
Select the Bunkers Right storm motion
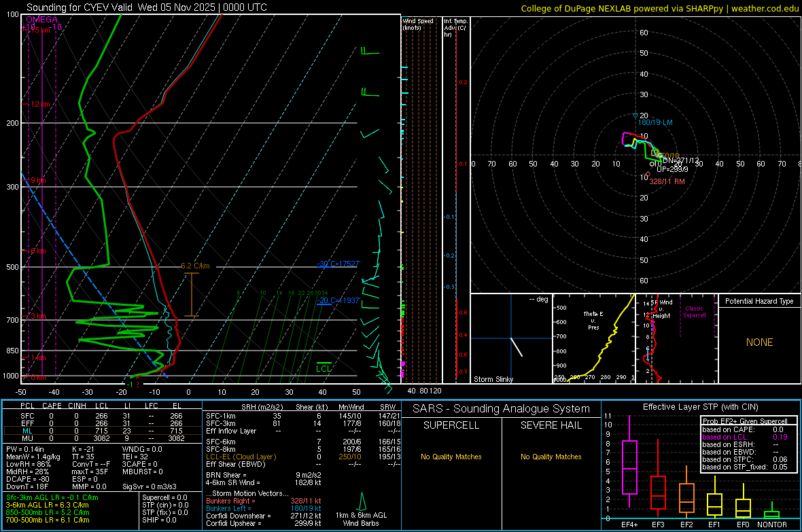(x=264, y=501)
